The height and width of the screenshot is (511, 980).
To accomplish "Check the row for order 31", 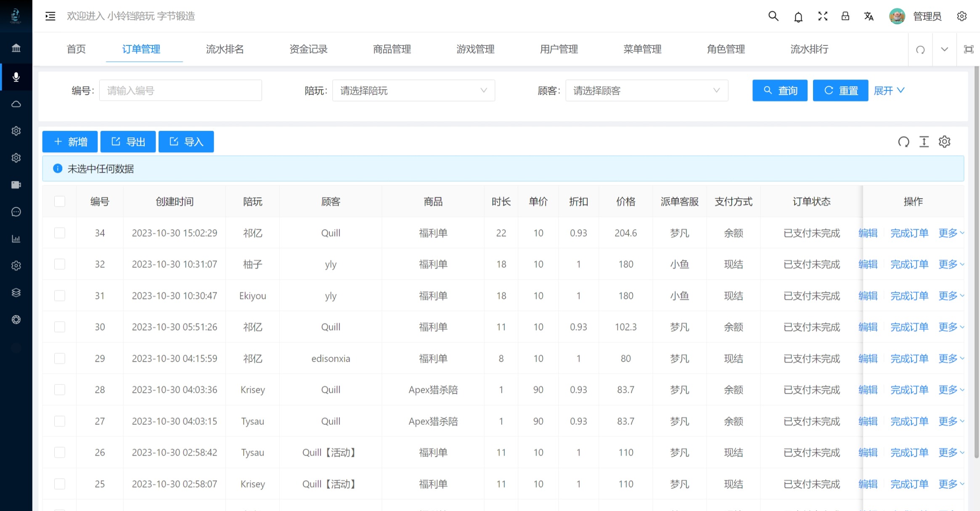I will [x=60, y=296].
